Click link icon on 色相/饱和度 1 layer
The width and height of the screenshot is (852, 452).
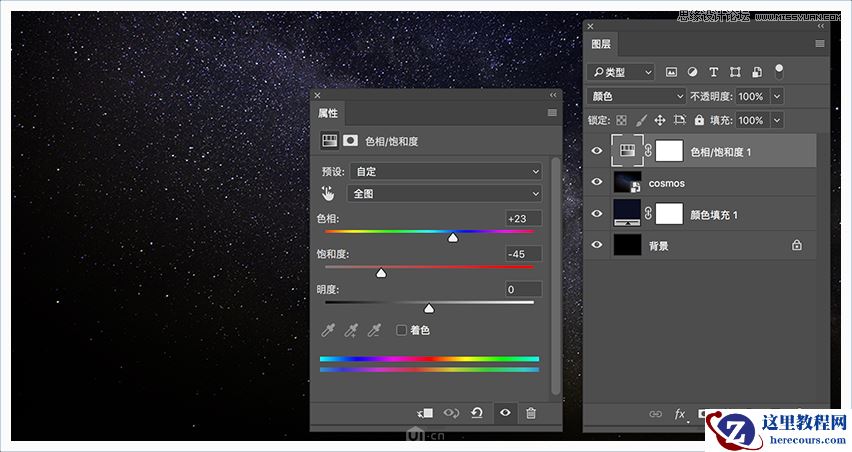click(648, 150)
